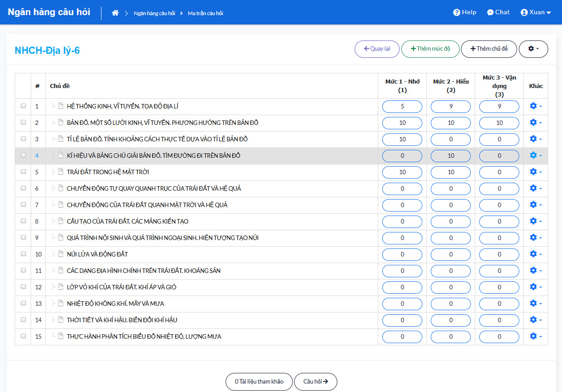This screenshot has height=392, width=562.
Task: Click Mức 1 field for topic 10
Action: (x=402, y=255)
